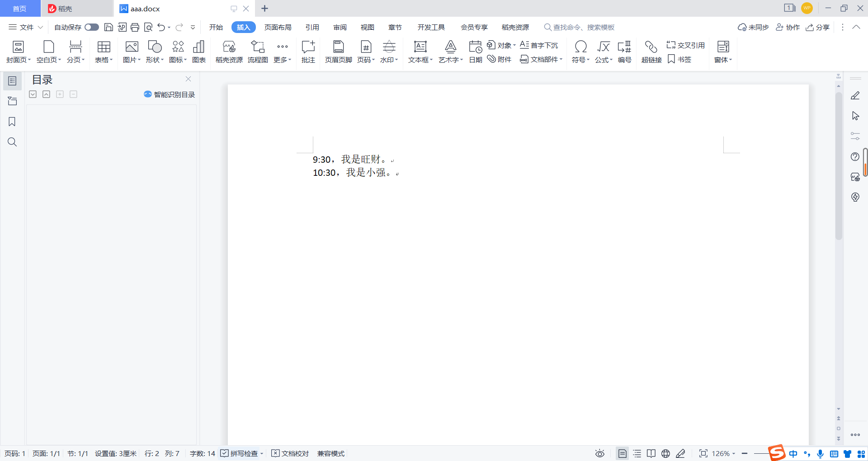Insert a blank page with 空白页
Viewport: 868px width, 461px height.
click(48, 52)
